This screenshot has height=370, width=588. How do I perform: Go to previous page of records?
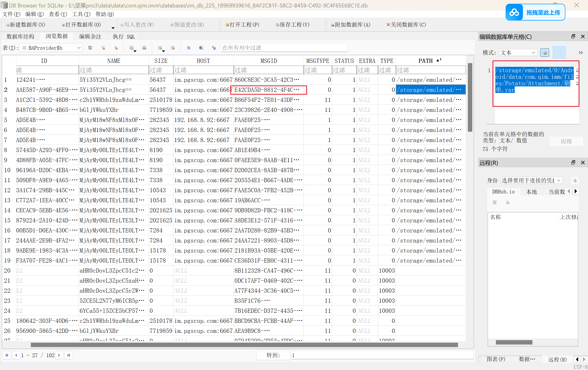point(16,355)
